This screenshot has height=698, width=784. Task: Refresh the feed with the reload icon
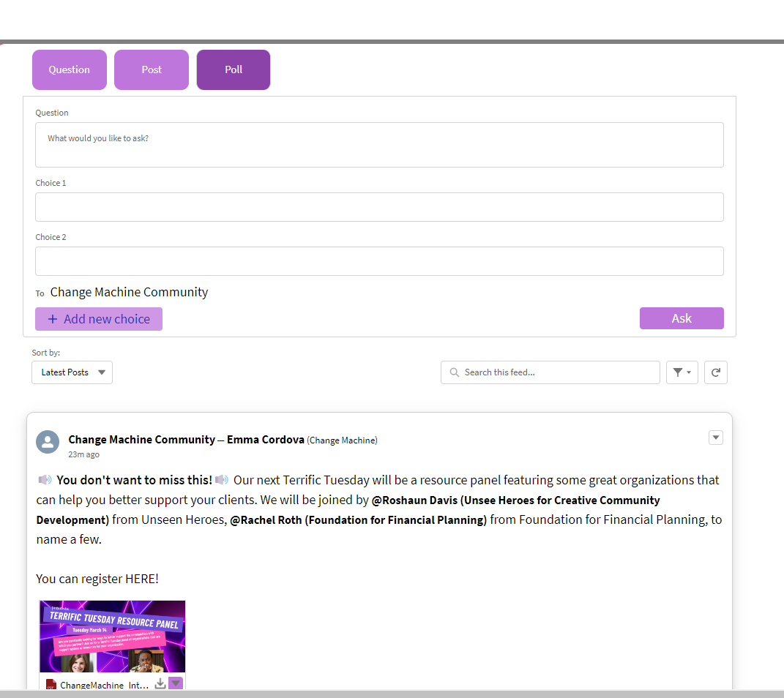click(x=715, y=372)
